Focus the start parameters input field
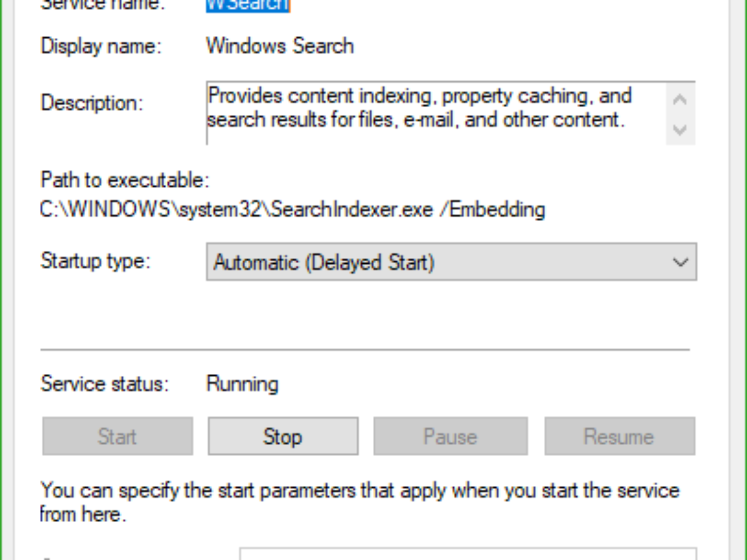 (x=467, y=554)
